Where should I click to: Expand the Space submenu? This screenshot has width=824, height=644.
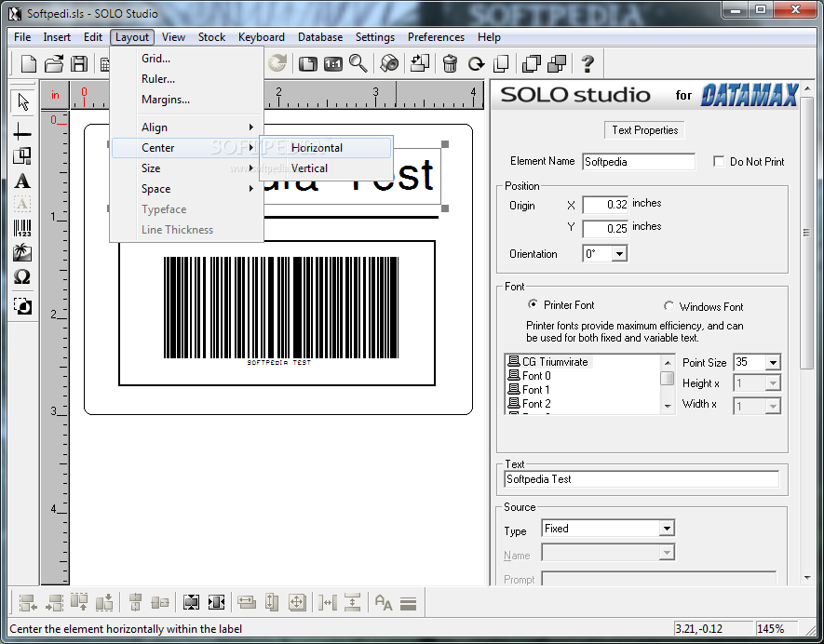pos(187,189)
